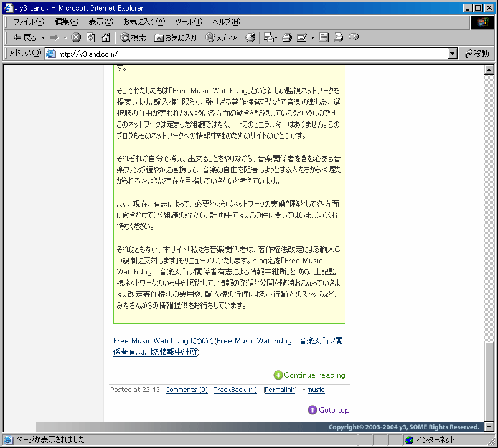Click the Messenger speech-bubble icon
Image resolution: width=498 pixels, height=448 pixels.
[354, 37]
